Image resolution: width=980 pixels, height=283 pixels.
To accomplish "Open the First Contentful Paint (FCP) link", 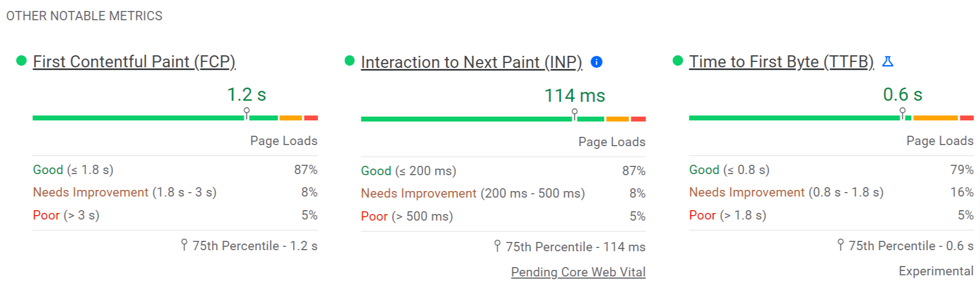I will click(x=134, y=62).
